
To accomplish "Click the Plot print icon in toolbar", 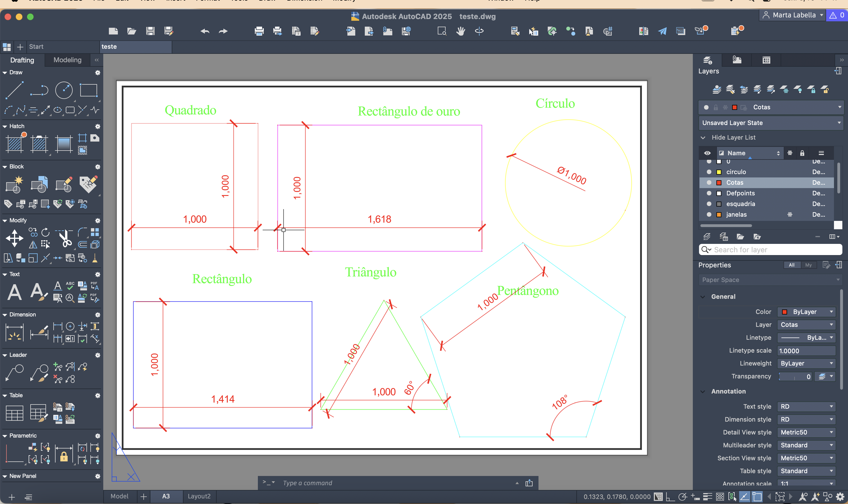I will (x=259, y=31).
